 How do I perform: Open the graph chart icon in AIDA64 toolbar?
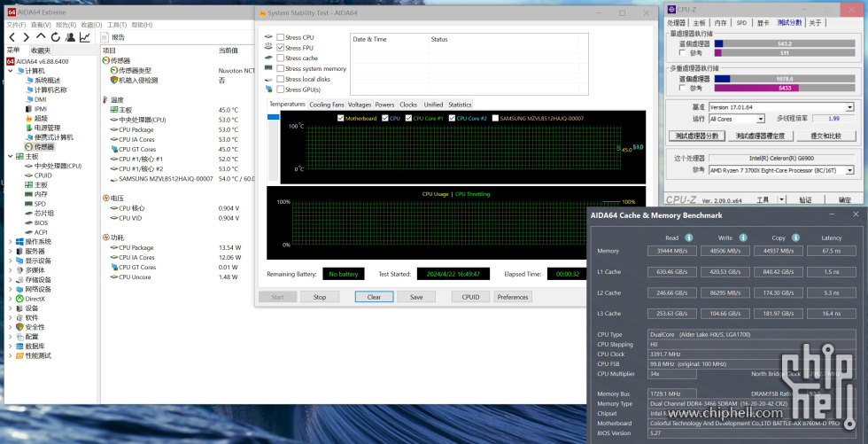[x=85, y=37]
